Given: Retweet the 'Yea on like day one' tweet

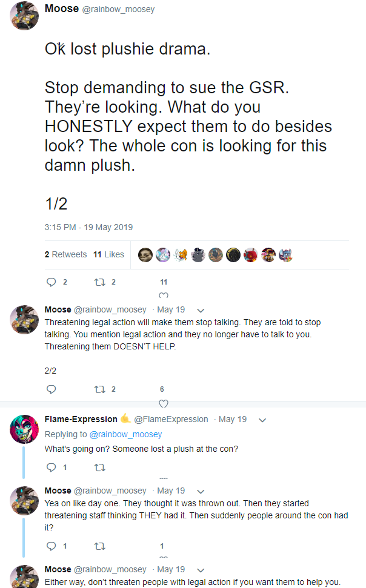Looking at the screenshot, I should click(100, 546).
